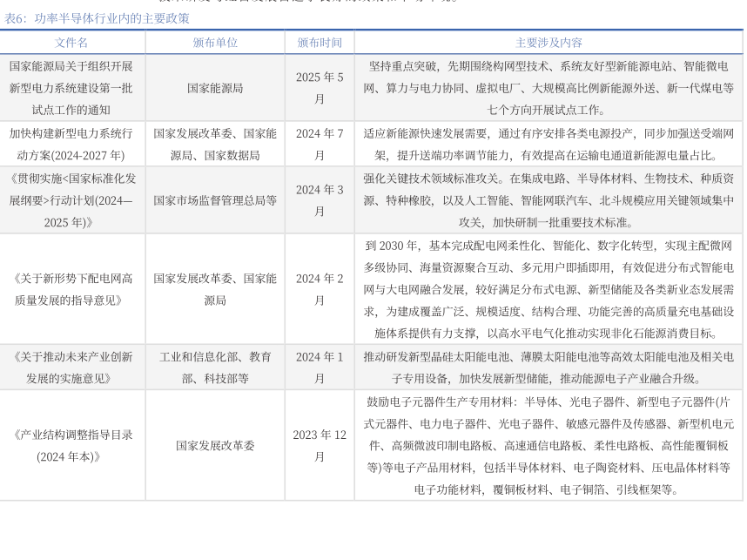Screen dimensions: 747x560
Task: Click the 工业和信息化部、教育部、科技部等 issuer cell
Action: 214,368
